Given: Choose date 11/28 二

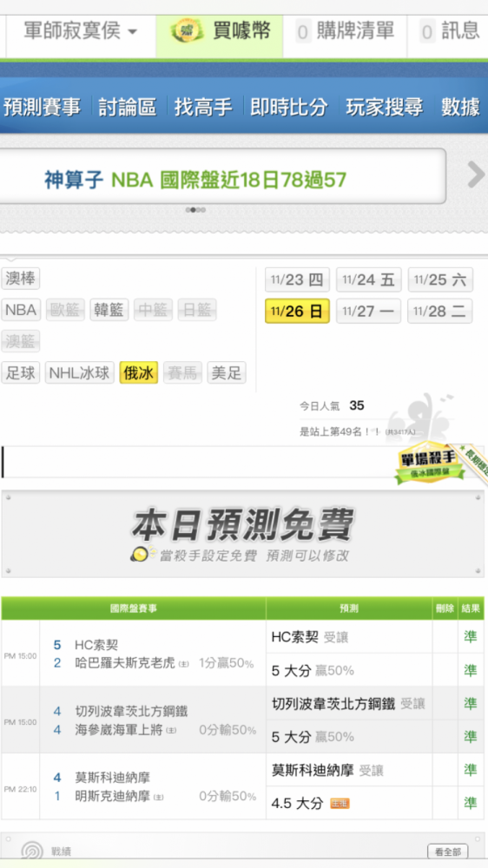Looking at the screenshot, I should click(440, 311).
